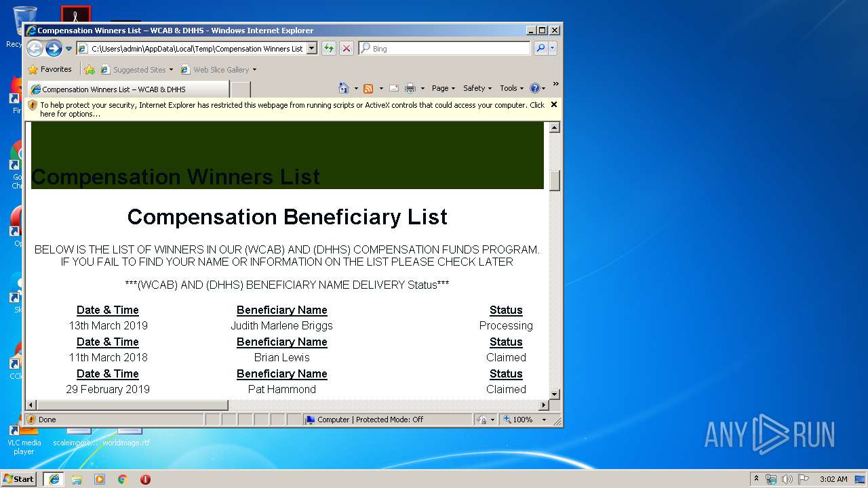Click the Internet Explorer taskbar icon
This screenshot has height=488, width=868.
pos(54,479)
